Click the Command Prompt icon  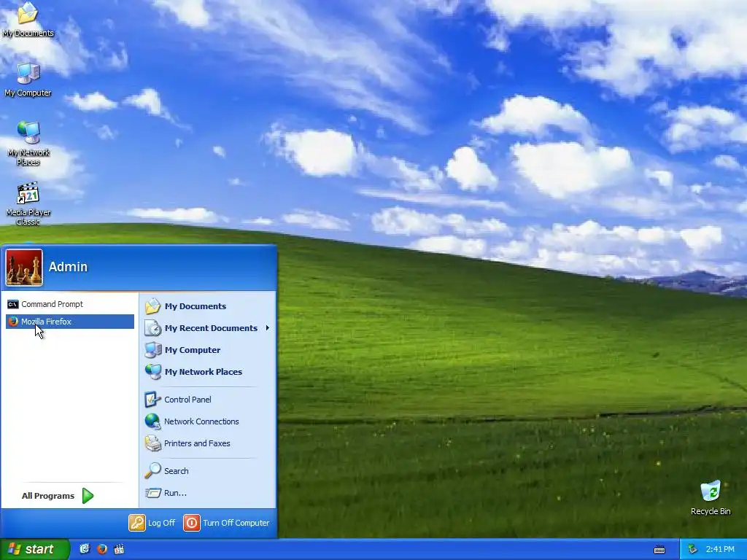pyautogui.click(x=13, y=304)
